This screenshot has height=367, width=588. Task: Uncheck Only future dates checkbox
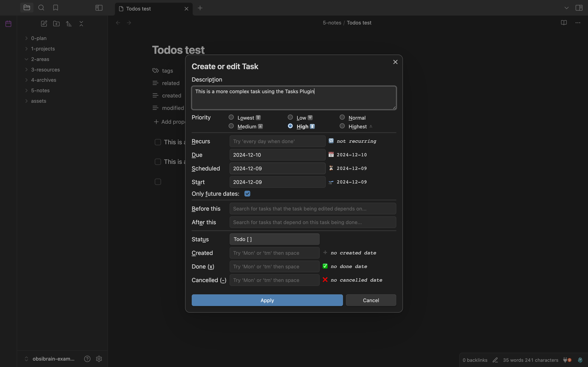[x=247, y=194]
